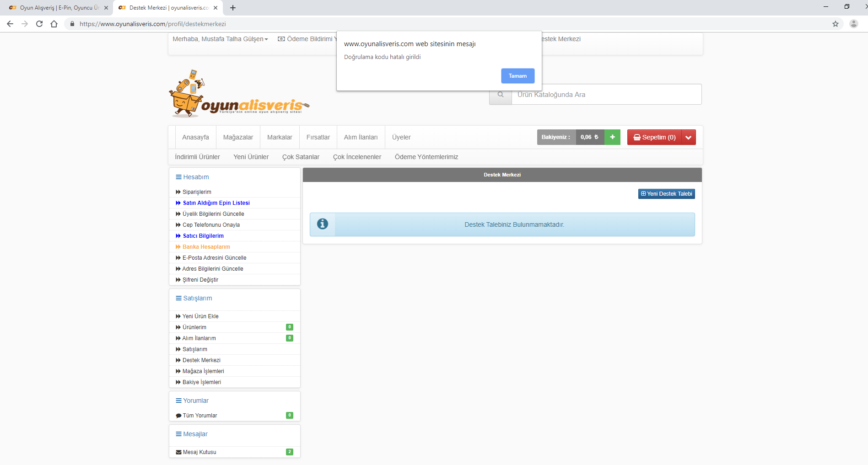Click the browser home icon
This screenshot has width=868, height=465.
[54, 24]
